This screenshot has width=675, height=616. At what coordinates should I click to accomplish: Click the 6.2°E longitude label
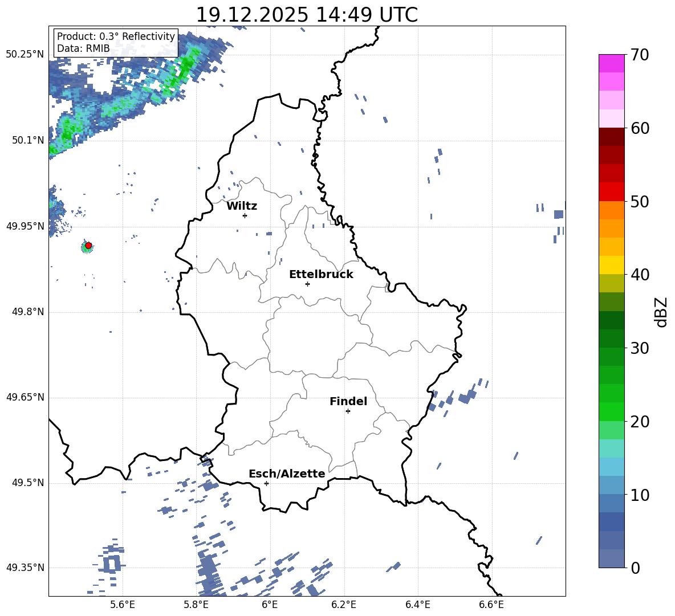pyautogui.click(x=344, y=605)
